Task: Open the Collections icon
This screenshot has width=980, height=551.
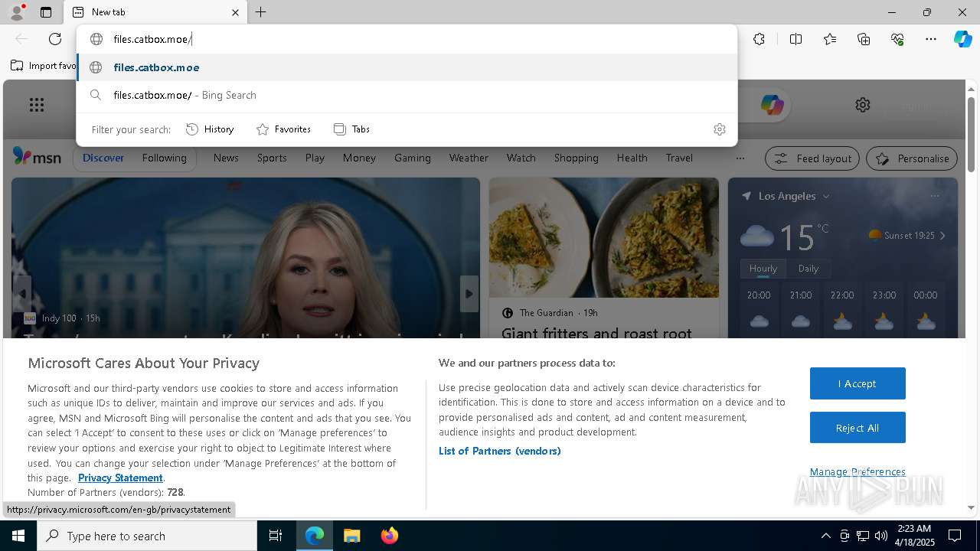Action: coord(864,39)
